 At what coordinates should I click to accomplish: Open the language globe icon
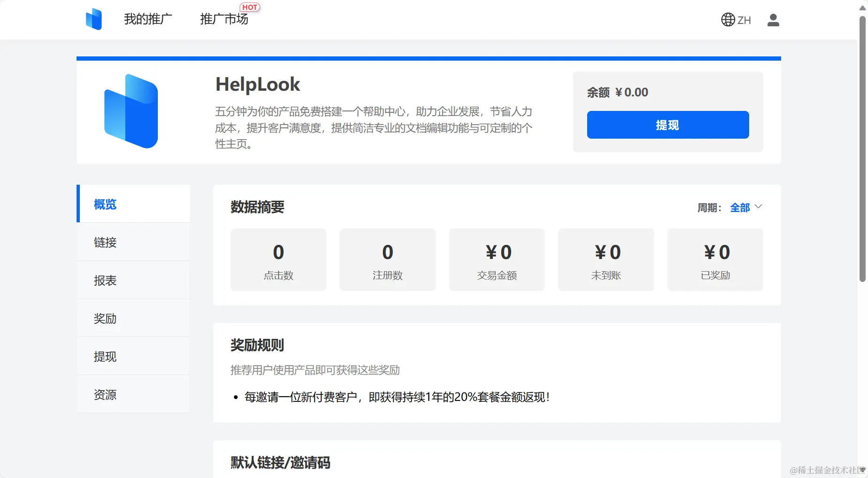point(728,20)
